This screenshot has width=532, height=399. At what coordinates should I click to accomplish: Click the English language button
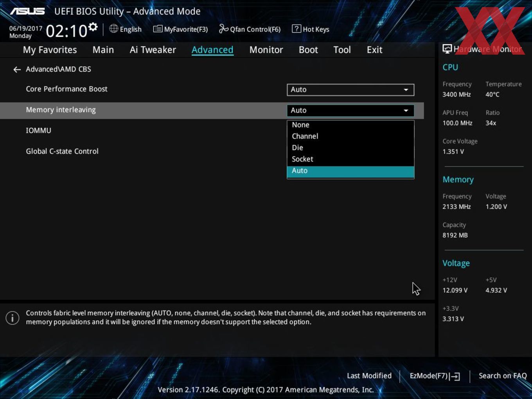pyautogui.click(x=126, y=29)
